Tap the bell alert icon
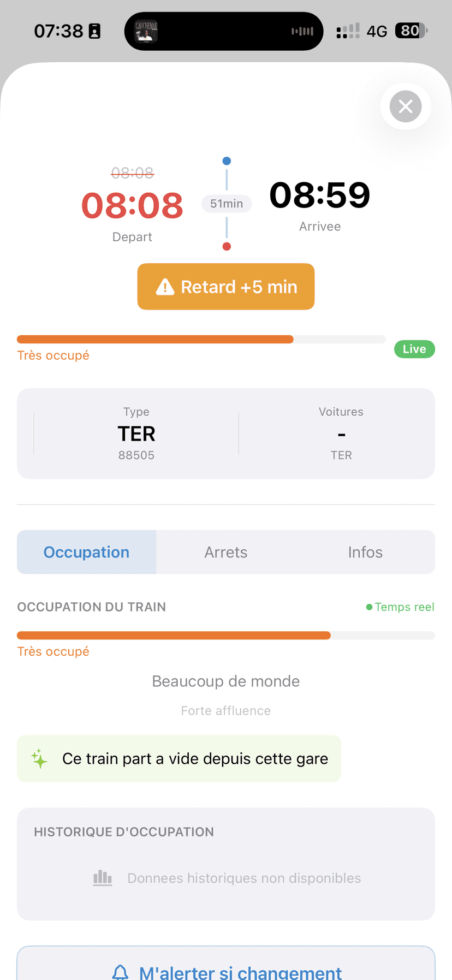452x980 pixels. (120, 972)
